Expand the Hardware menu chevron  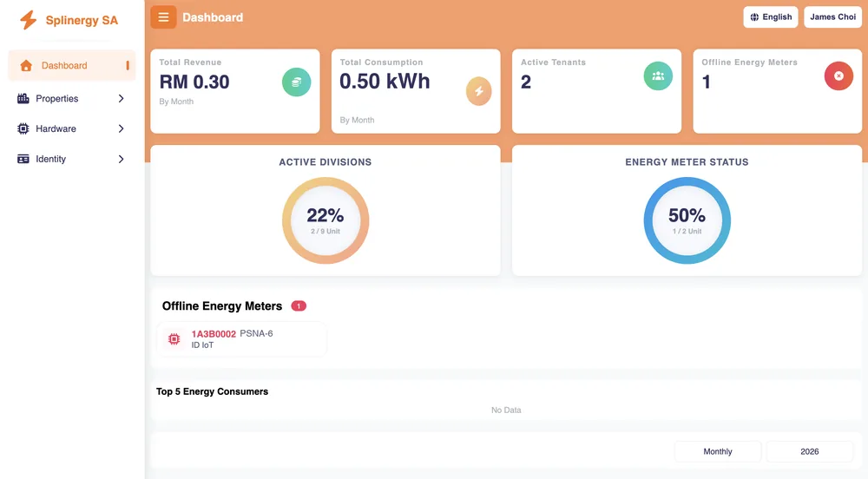[122, 129]
